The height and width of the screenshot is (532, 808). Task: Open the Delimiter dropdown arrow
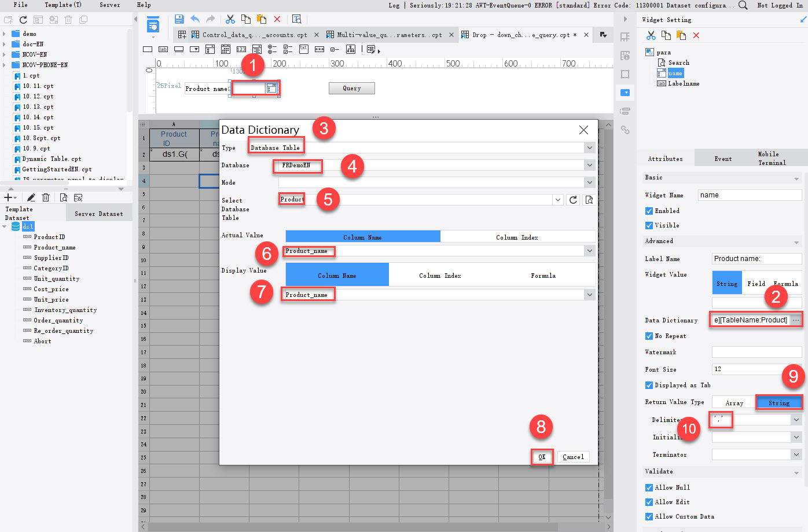coord(796,420)
